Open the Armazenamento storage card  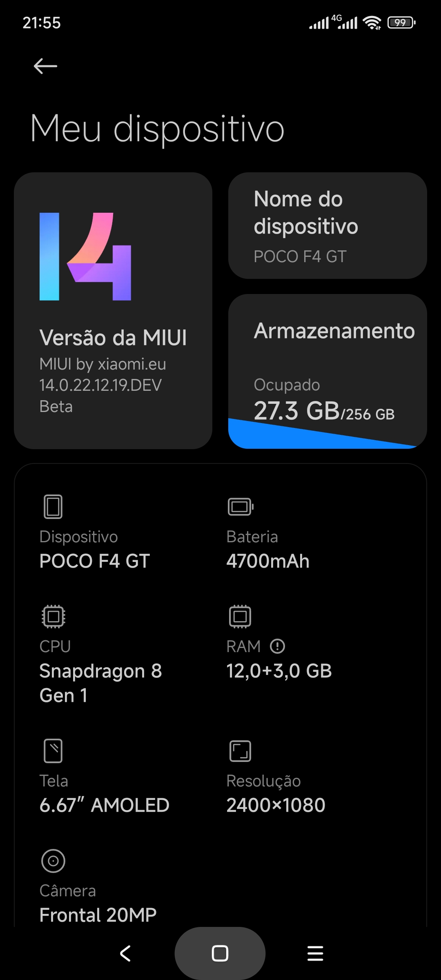327,371
